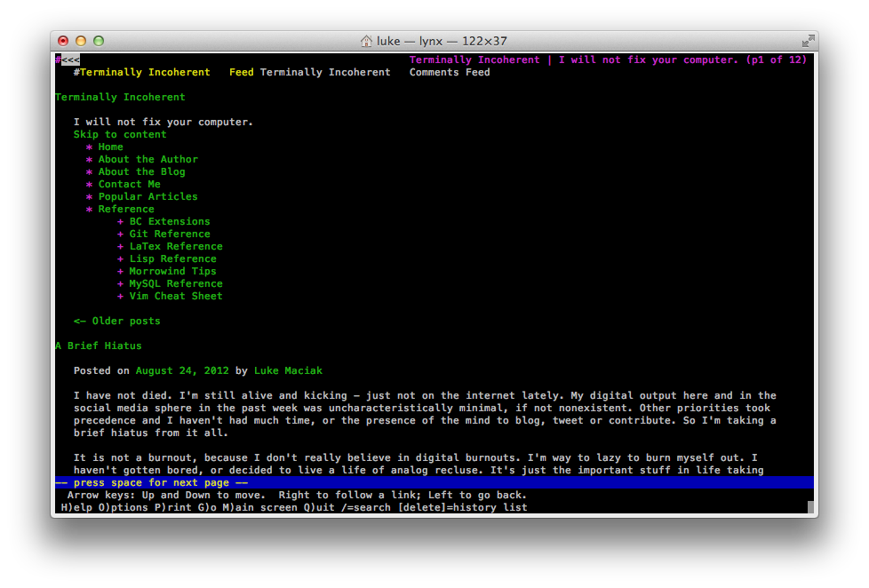Go to '<- Older posts' link
Image resolution: width=869 pixels, height=588 pixels.
tap(116, 322)
